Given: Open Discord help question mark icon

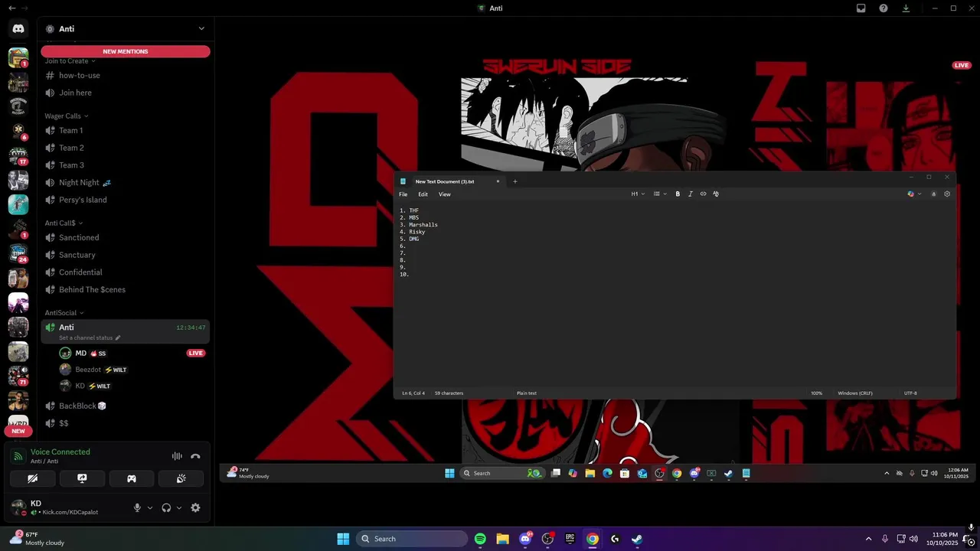Looking at the screenshot, I should pyautogui.click(x=884, y=8).
